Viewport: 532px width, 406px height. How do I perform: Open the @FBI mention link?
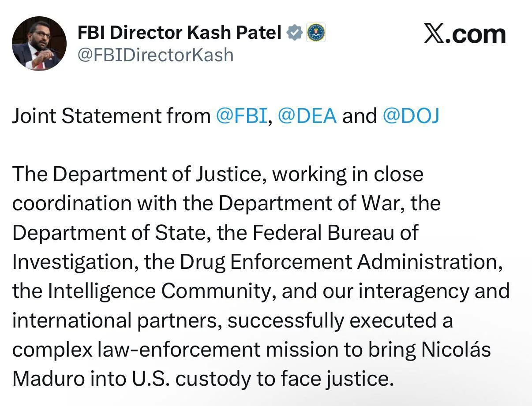point(242,116)
